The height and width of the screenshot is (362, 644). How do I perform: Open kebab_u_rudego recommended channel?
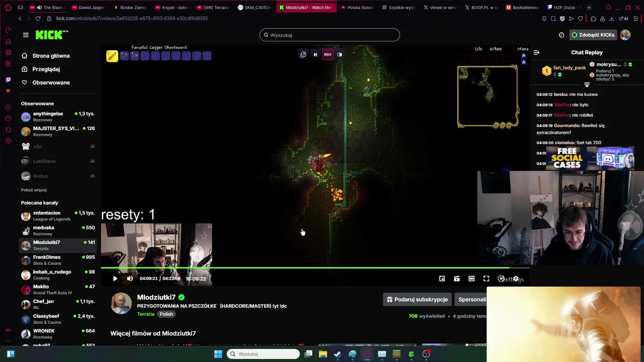pyautogui.click(x=58, y=275)
